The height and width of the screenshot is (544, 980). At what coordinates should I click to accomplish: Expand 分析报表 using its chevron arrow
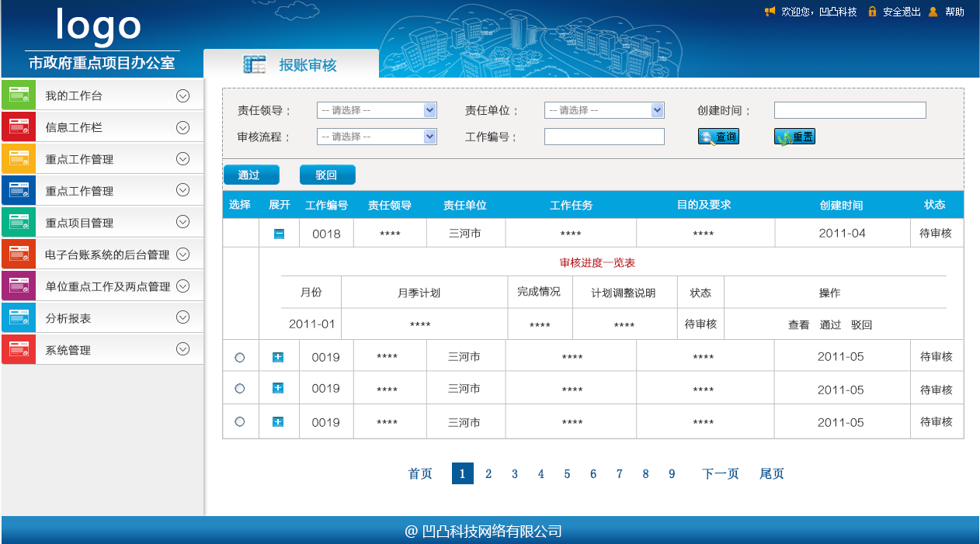(x=183, y=317)
